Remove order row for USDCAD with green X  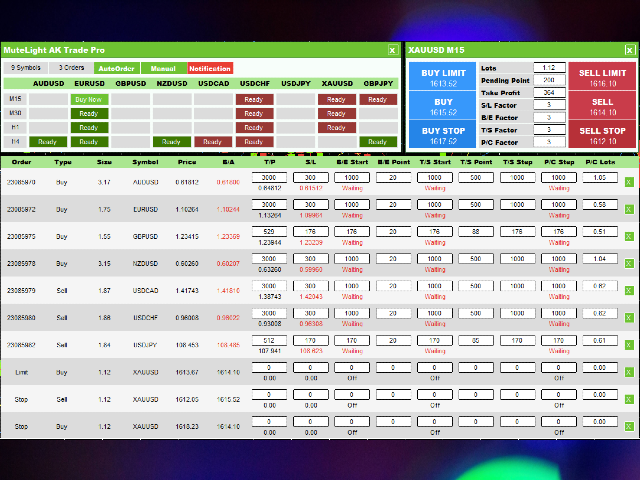pos(629,290)
